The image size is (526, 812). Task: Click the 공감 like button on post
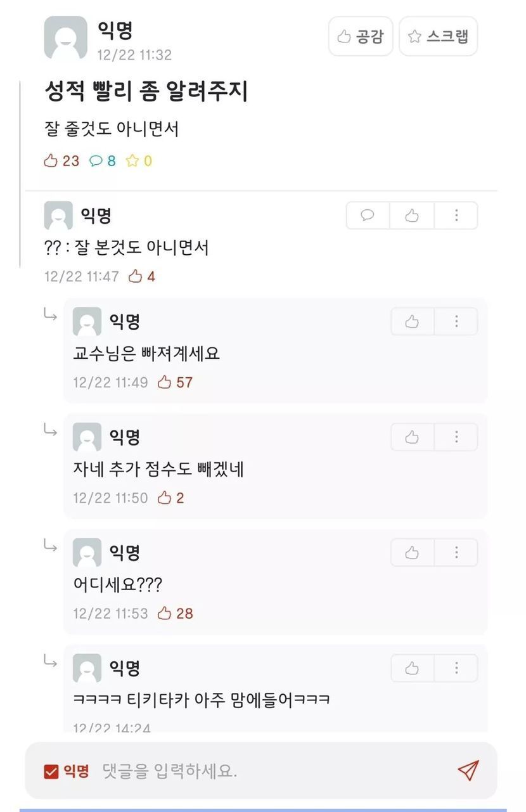click(x=361, y=36)
